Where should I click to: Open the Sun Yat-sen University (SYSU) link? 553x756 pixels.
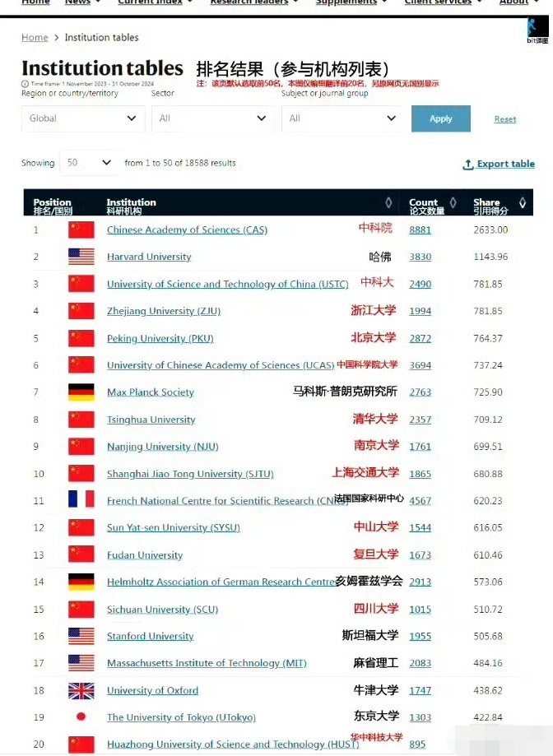(x=174, y=527)
